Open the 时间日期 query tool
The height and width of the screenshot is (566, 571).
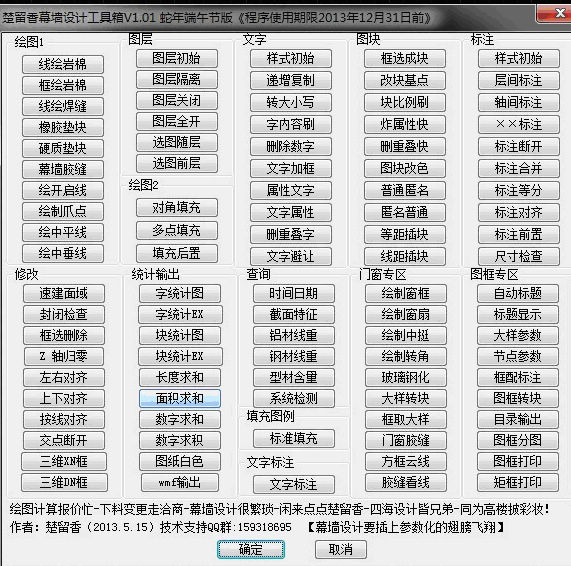coord(294,294)
